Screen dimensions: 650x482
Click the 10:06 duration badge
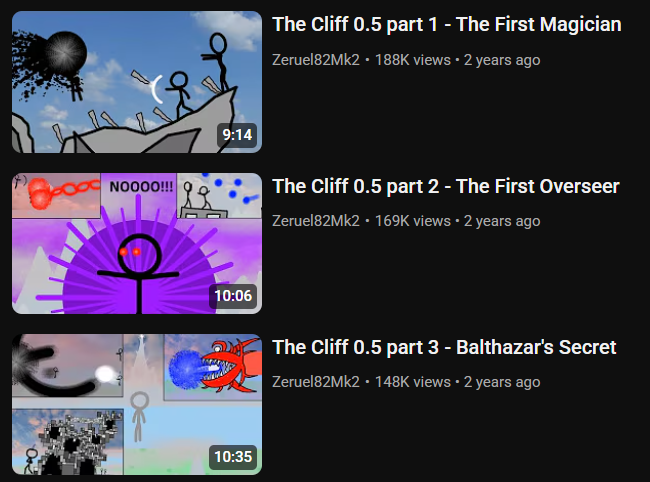pyautogui.click(x=233, y=296)
